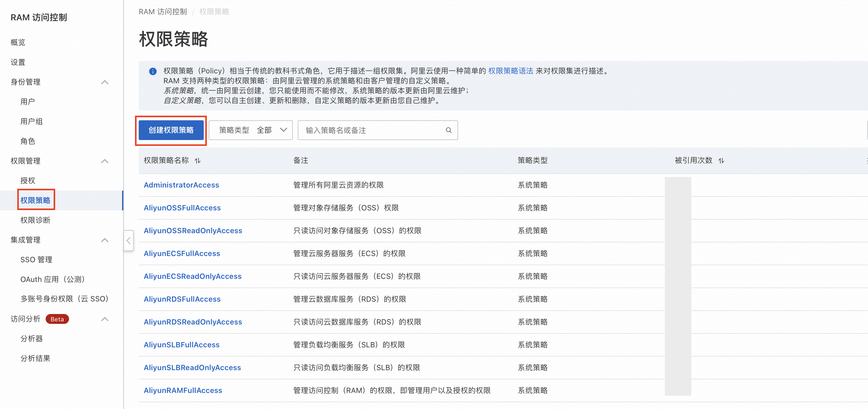Viewport: 868px width, 409px height.
Task: Click 系统策略 in the AdministratorAccess row
Action: pos(532,185)
